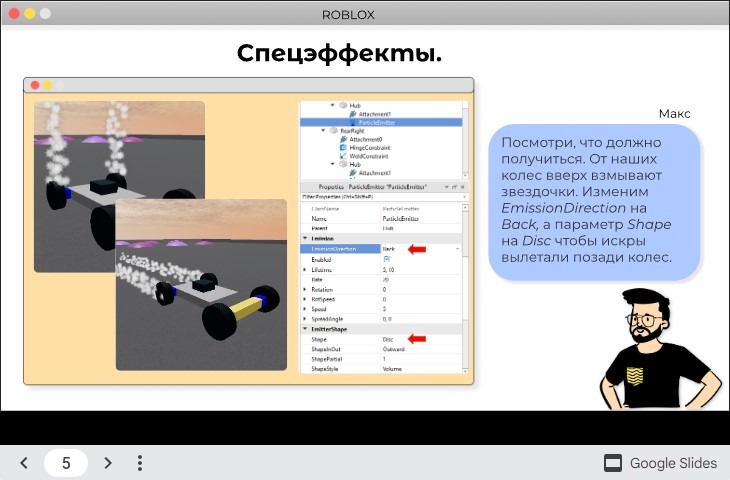The height and width of the screenshot is (480, 730).
Task: Expand the SpreadAngle property
Action: [305, 319]
